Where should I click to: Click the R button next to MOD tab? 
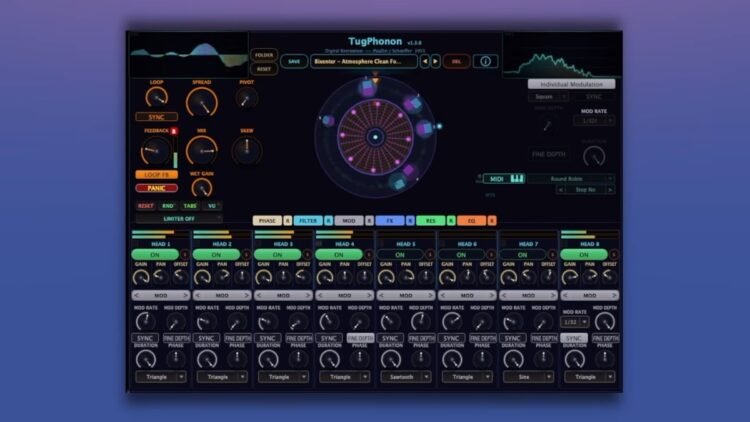(x=369, y=221)
